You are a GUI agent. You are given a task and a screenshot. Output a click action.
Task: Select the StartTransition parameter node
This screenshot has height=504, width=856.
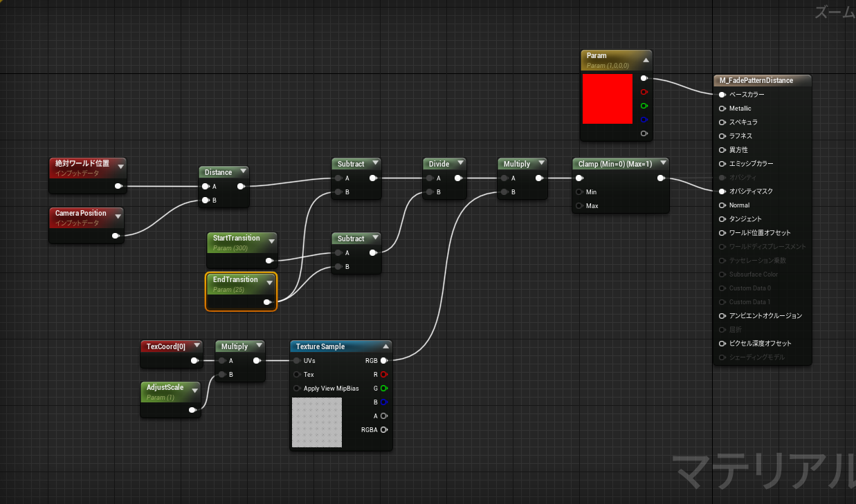click(x=242, y=250)
